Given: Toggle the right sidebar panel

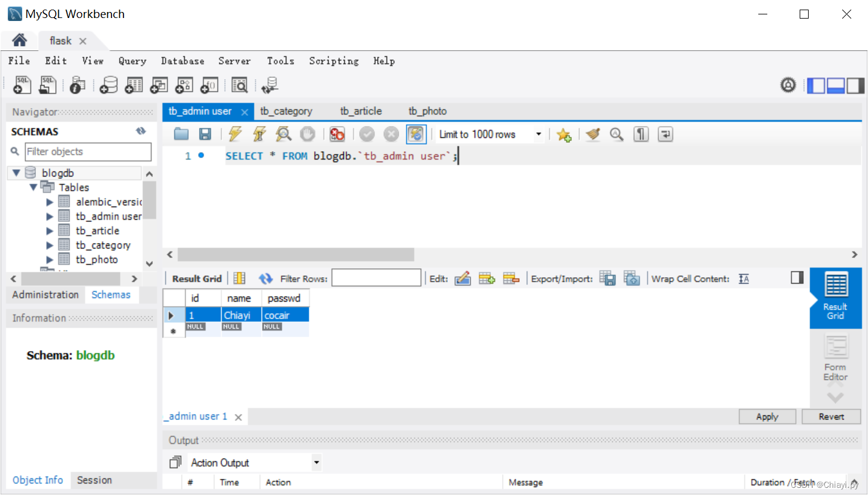Looking at the screenshot, I should point(855,86).
